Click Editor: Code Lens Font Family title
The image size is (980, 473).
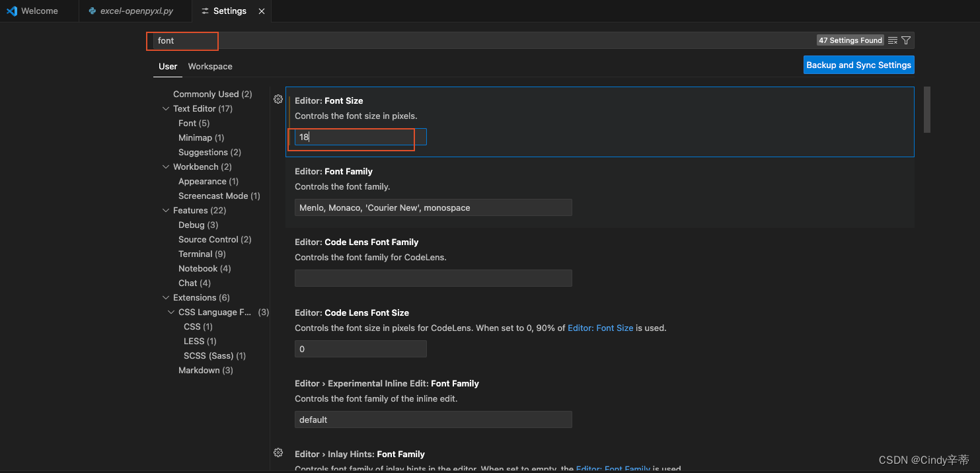(357, 242)
